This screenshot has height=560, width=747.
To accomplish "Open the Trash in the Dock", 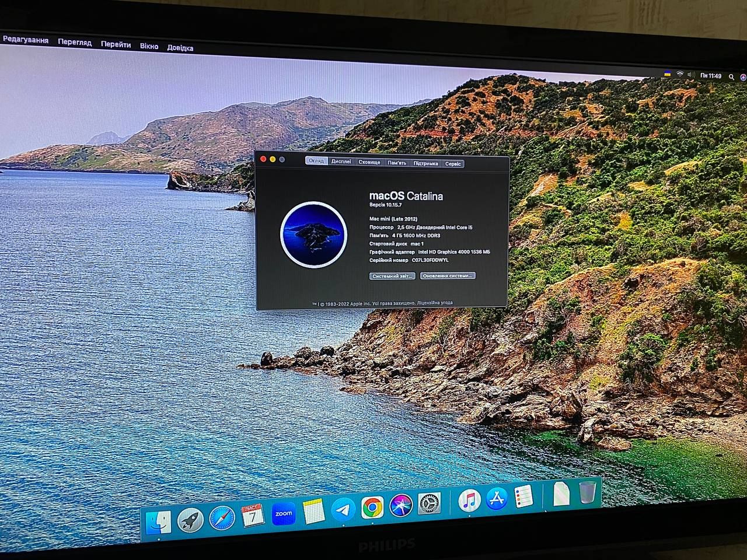I will (588, 492).
